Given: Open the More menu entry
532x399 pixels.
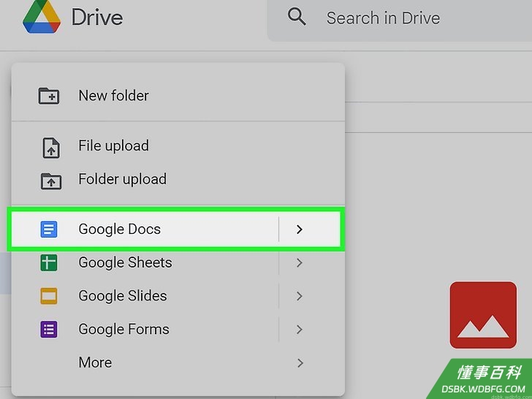Looking at the screenshot, I should (x=178, y=362).
